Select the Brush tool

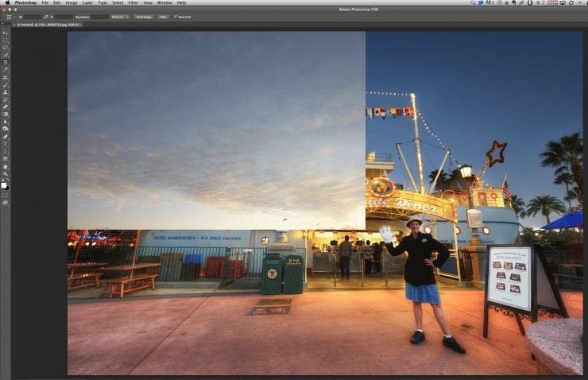click(x=6, y=84)
